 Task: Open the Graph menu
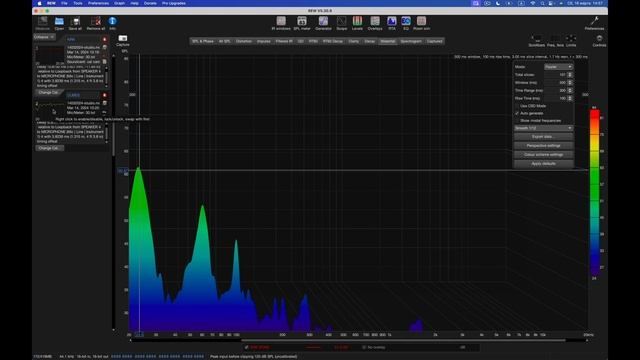[x=120, y=3]
